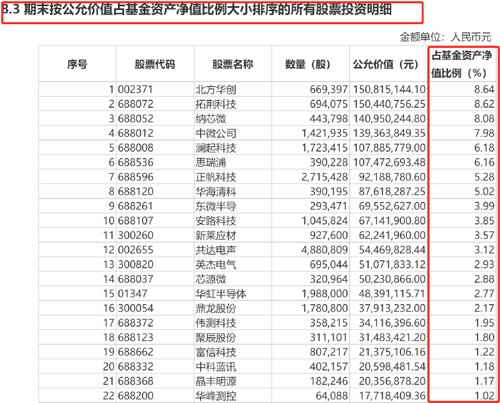Click fair value 48,391,115.71
The image size is (500, 403).
pyautogui.click(x=392, y=293)
